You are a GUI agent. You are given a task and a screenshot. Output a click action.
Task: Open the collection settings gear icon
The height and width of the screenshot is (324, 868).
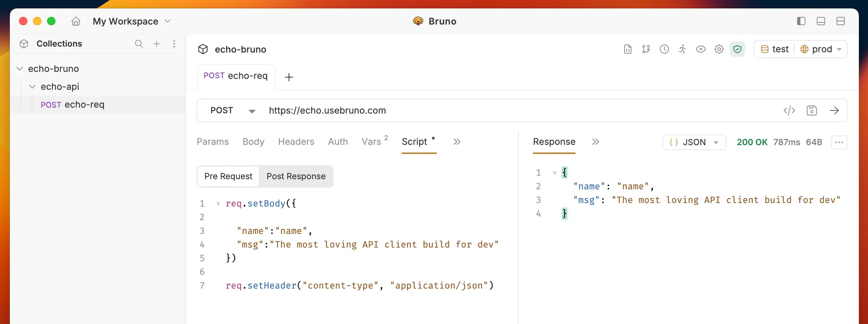[719, 49]
